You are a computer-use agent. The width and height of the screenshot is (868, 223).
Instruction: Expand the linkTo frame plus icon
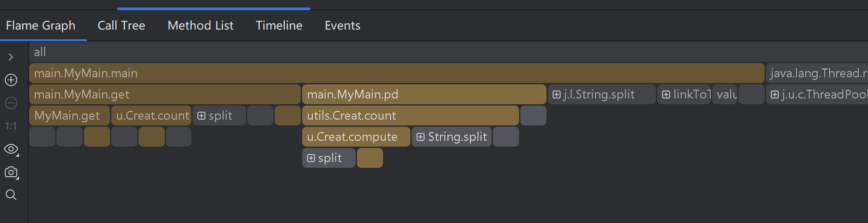(666, 94)
